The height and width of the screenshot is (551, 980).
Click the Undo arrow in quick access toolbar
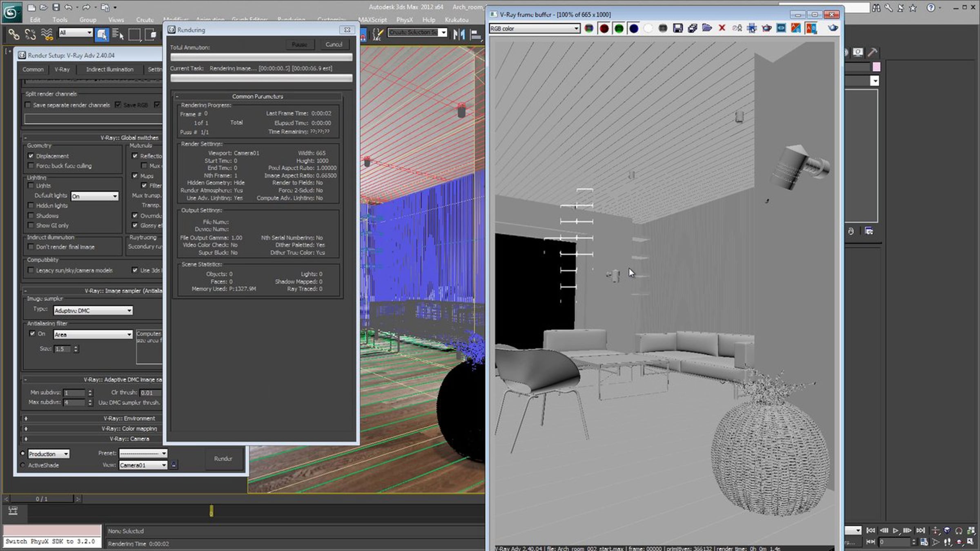pyautogui.click(x=68, y=7)
